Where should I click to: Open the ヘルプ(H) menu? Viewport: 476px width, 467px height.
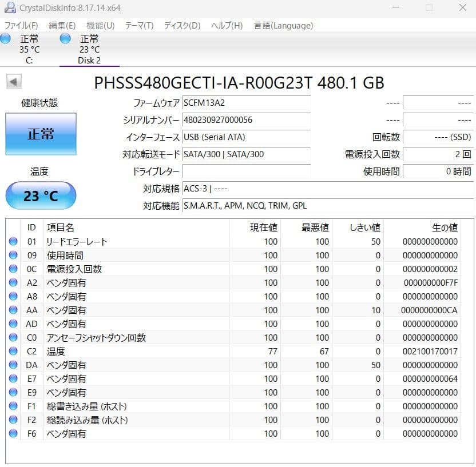227,26
